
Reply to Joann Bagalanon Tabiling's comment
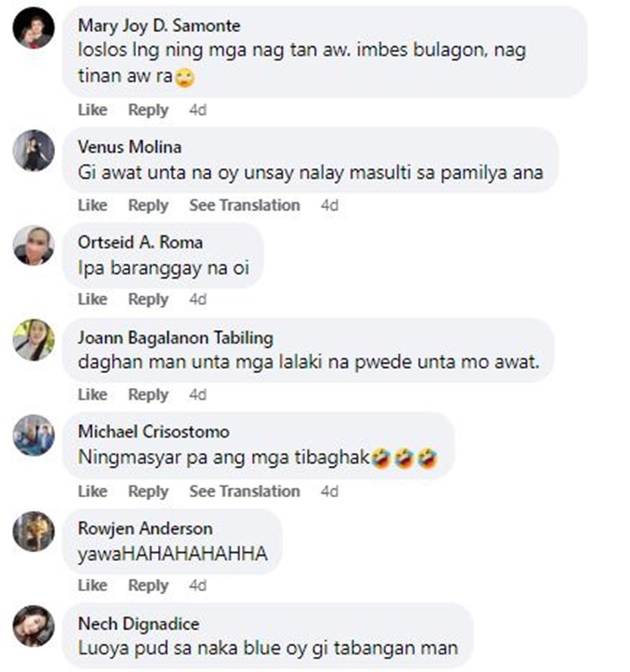(x=149, y=395)
